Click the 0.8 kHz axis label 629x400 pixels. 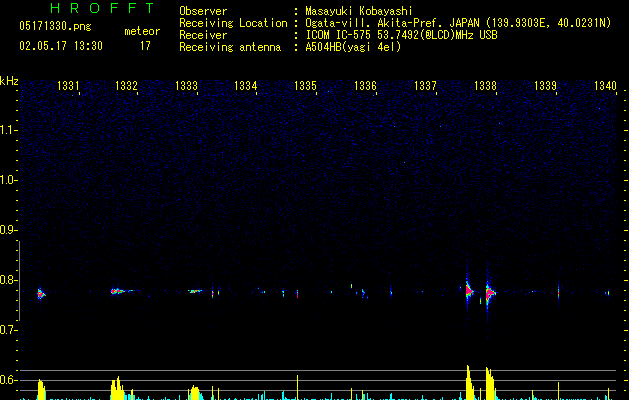9,280
